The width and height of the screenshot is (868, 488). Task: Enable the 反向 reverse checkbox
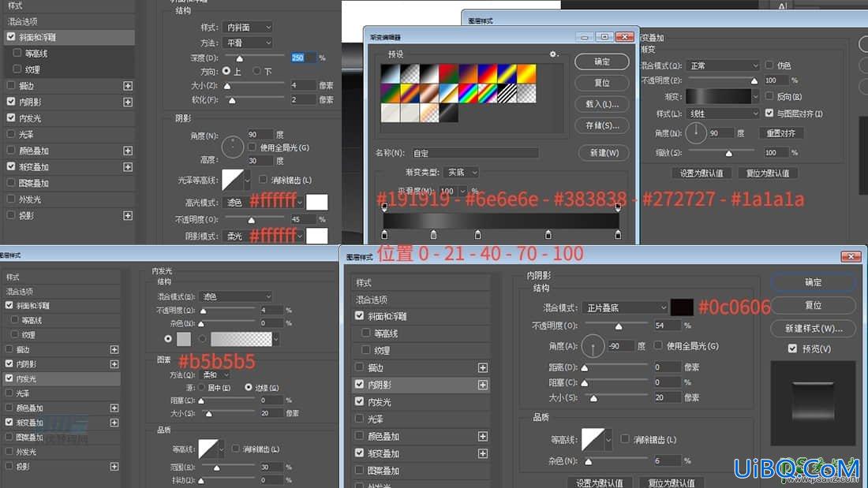769,95
